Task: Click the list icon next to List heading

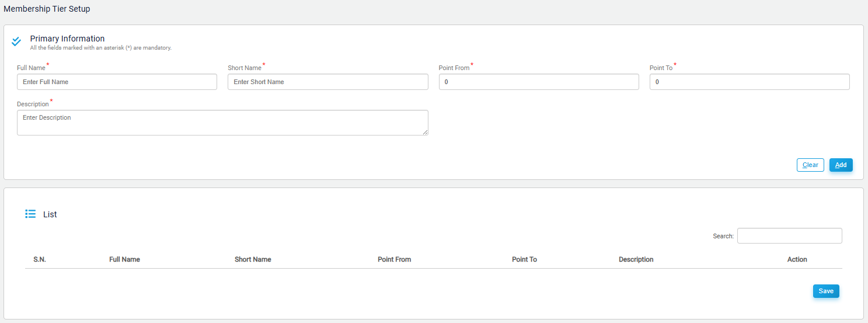Action: [x=30, y=214]
